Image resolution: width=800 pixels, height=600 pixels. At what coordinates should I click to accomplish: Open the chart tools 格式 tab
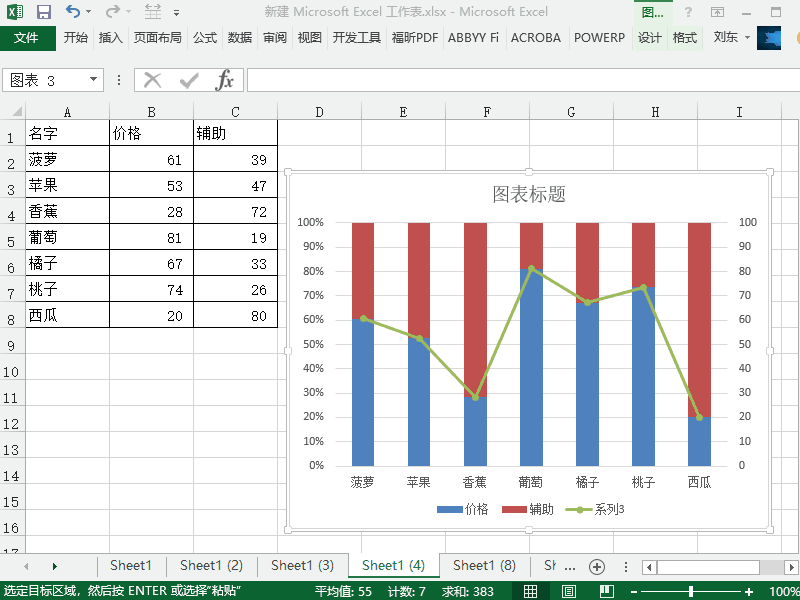click(685, 37)
